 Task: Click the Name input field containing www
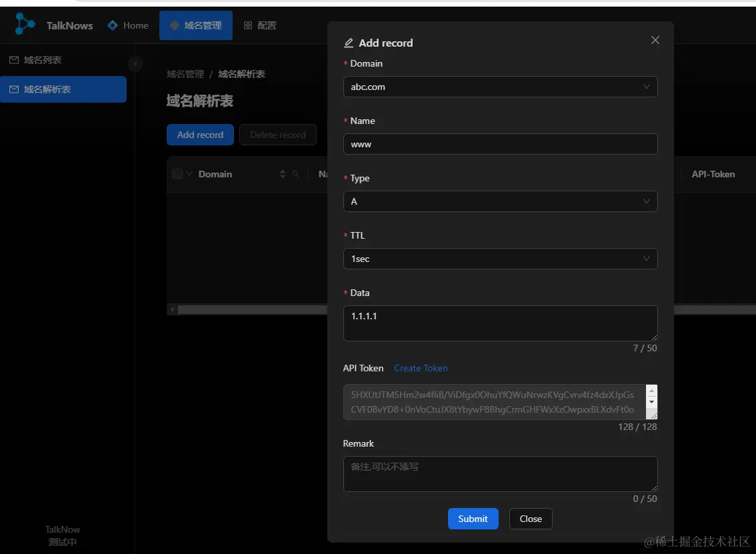pos(500,144)
